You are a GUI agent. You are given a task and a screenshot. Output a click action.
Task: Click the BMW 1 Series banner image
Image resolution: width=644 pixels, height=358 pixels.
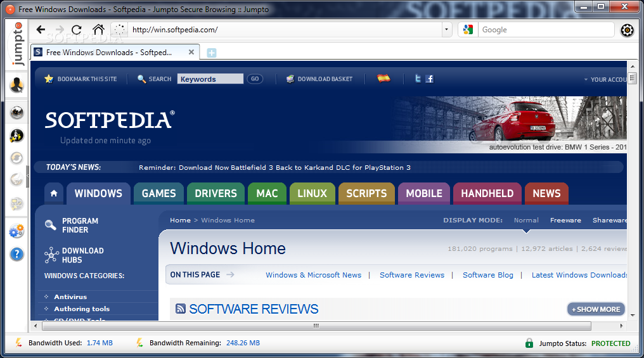tap(509, 124)
